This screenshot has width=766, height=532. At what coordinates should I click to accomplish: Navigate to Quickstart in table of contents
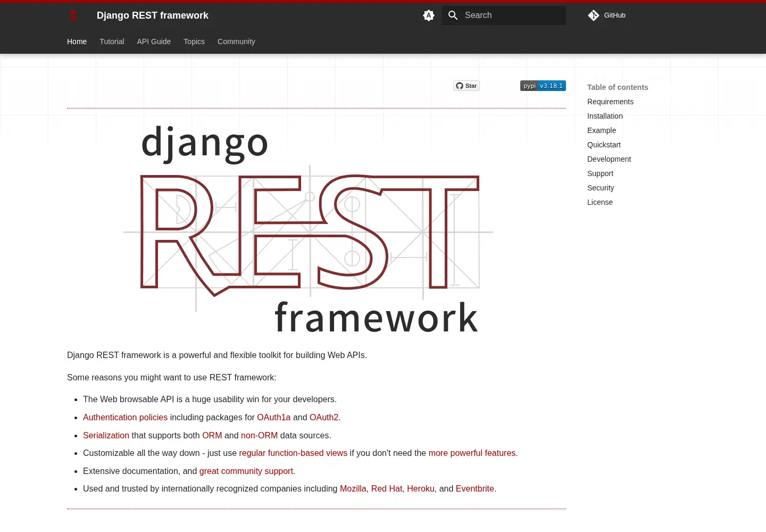point(604,145)
